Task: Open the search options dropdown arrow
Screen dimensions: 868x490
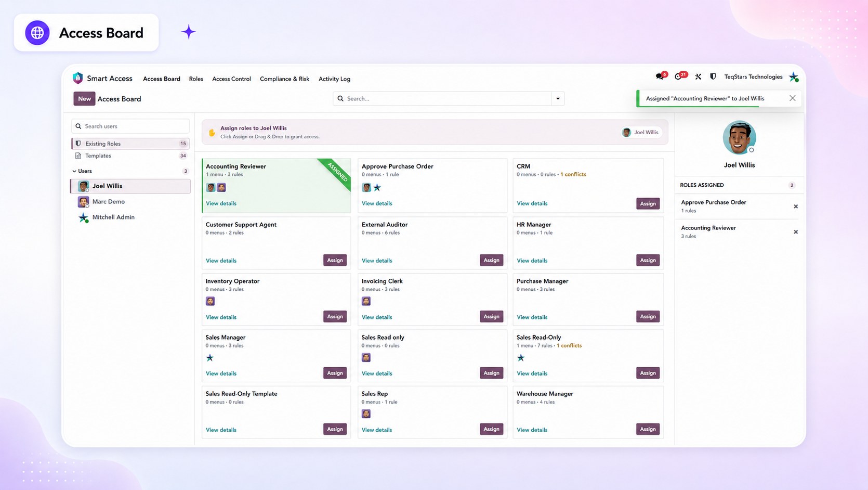Action: [x=558, y=98]
